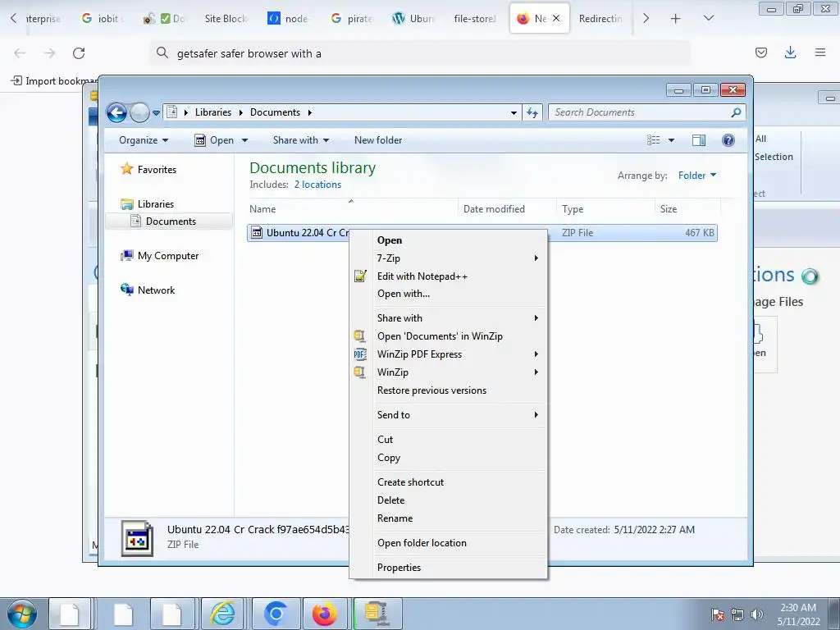Image resolution: width=840 pixels, height=630 pixels.
Task: Open Firefox from the taskbar
Action: pos(325,614)
